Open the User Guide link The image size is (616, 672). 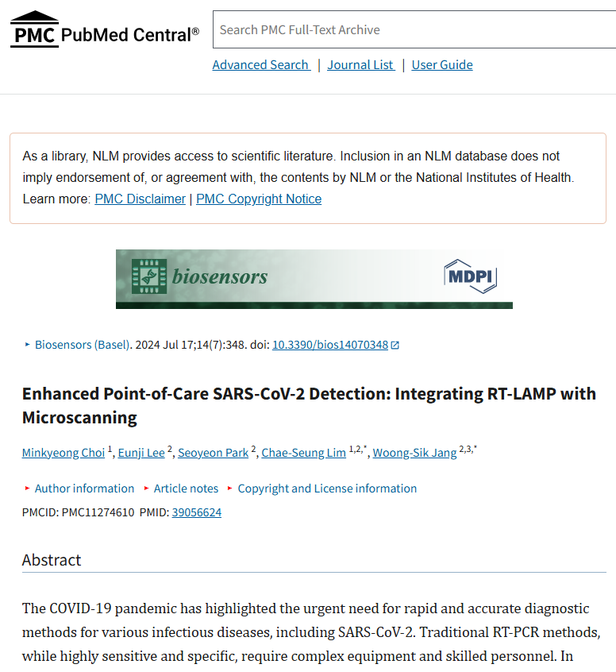[442, 64]
